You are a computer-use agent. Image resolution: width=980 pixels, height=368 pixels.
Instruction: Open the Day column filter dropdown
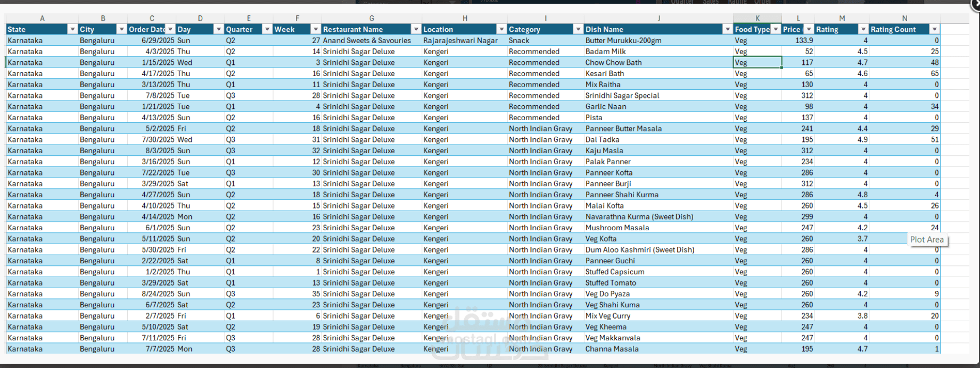218,29
